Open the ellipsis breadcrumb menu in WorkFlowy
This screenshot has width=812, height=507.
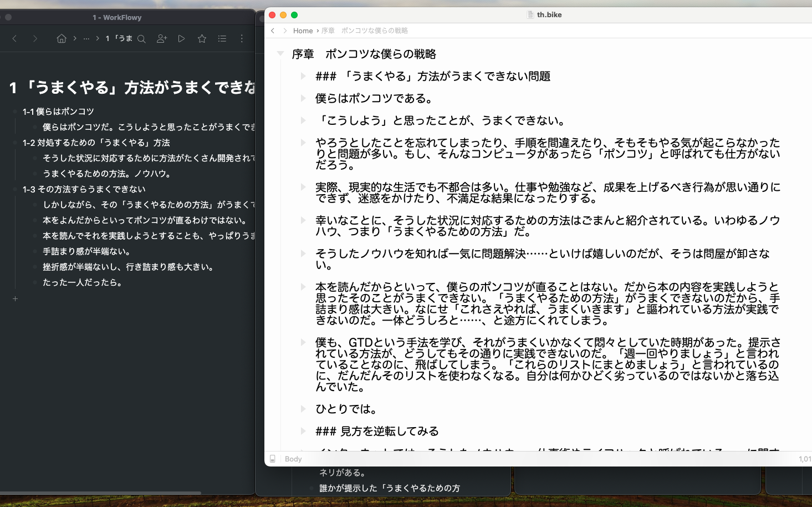[86, 38]
